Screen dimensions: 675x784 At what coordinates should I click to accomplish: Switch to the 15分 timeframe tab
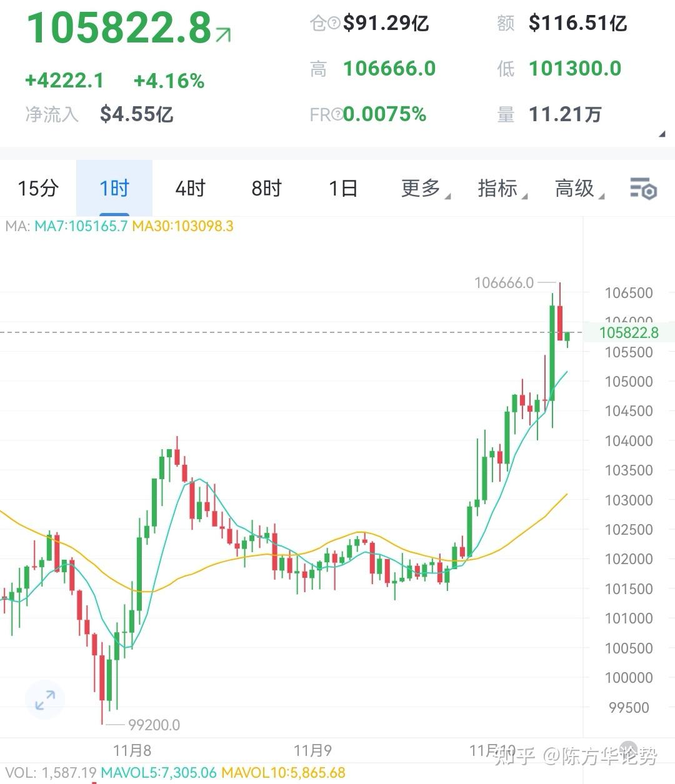point(37,188)
